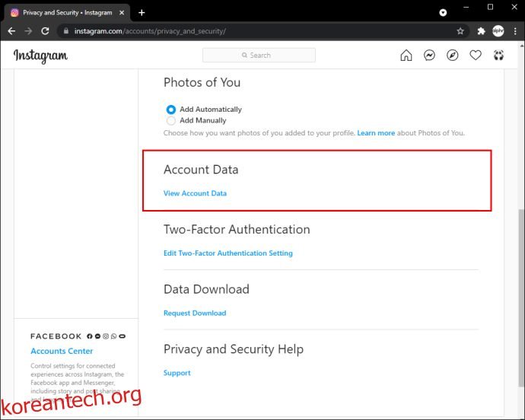Open Chrome three-dot menu
525x420 pixels.
515,31
